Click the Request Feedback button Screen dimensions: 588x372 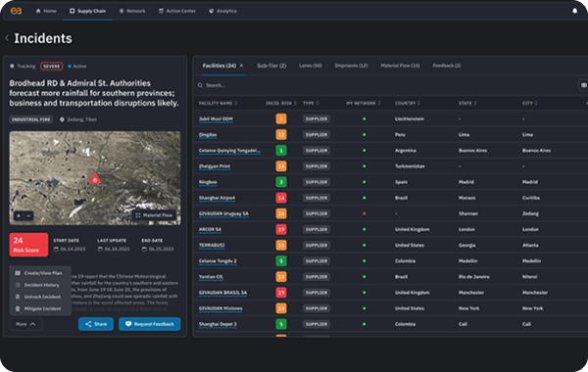pyautogui.click(x=150, y=324)
